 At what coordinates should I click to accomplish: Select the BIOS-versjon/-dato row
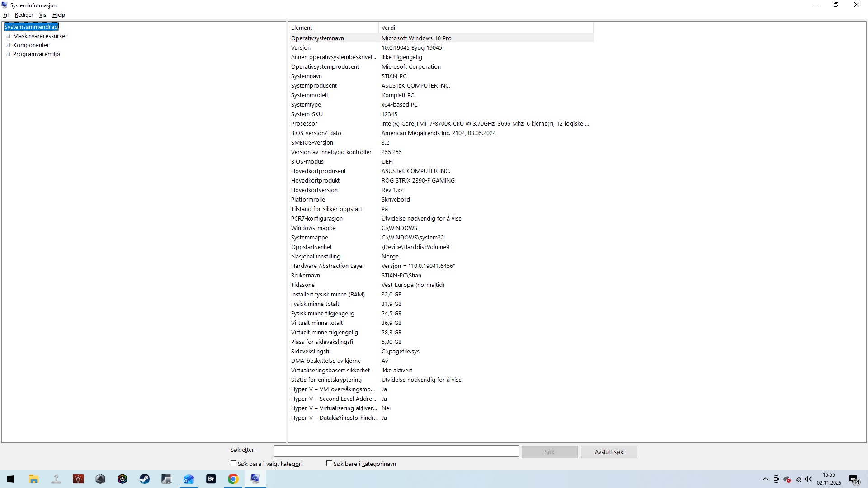pos(441,133)
